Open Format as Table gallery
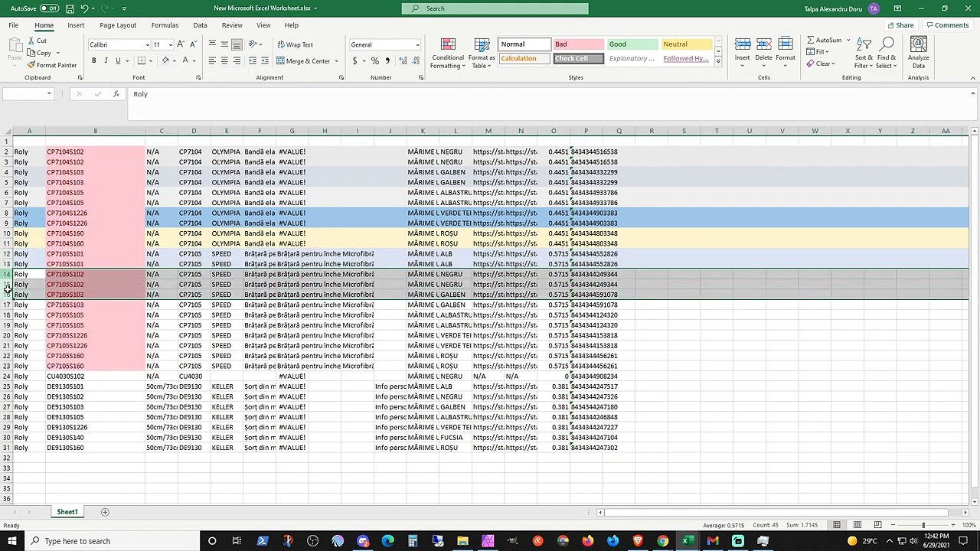The width and height of the screenshot is (980, 551). point(482,54)
